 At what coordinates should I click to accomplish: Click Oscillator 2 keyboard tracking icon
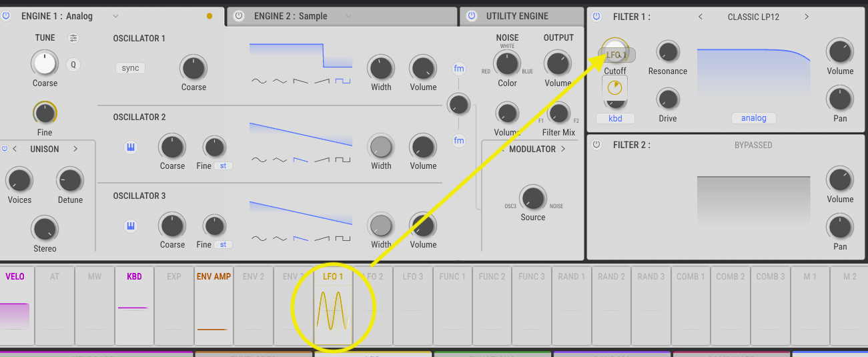[131, 147]
